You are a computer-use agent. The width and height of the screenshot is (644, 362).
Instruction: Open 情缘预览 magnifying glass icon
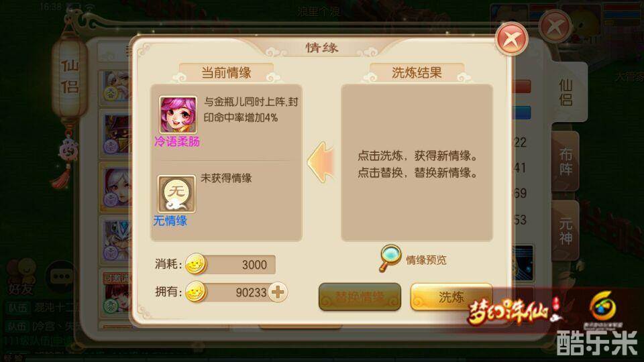(389, 257)
